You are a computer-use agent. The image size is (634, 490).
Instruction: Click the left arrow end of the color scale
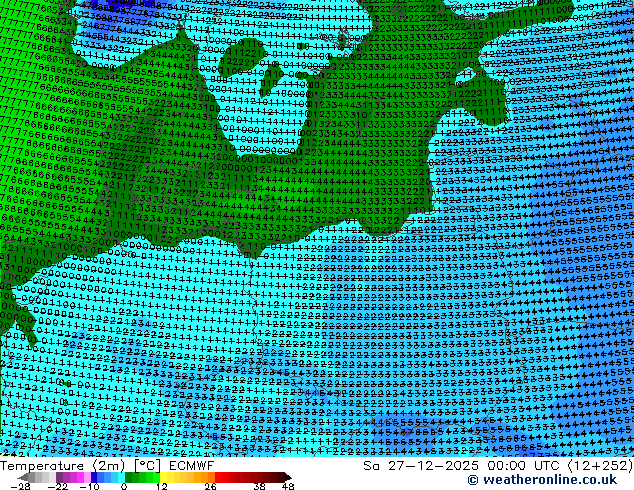tap(23, 477)
